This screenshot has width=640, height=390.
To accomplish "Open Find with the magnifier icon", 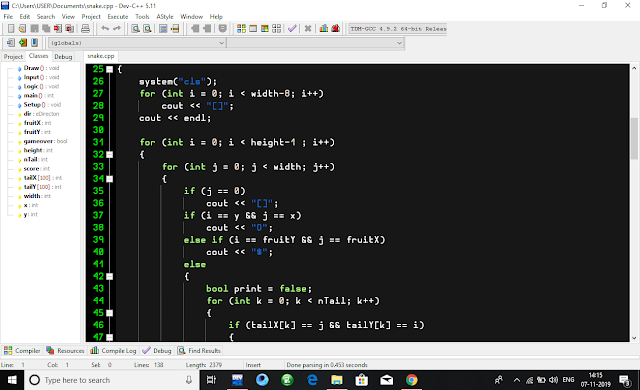I will [x=136, y=29].
